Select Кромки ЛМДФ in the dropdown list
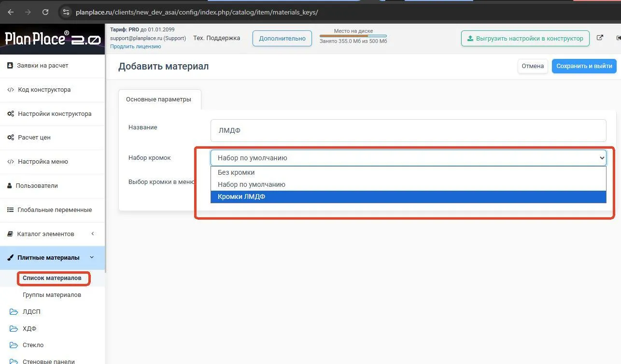621x364 pixels. click(408, 196)
